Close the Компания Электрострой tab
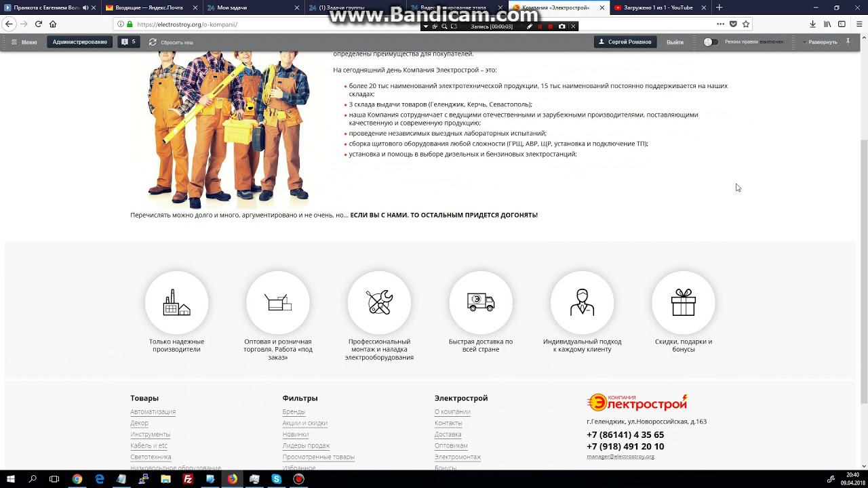The width and height of the screenshot is (868, 488). pos(601,7)
